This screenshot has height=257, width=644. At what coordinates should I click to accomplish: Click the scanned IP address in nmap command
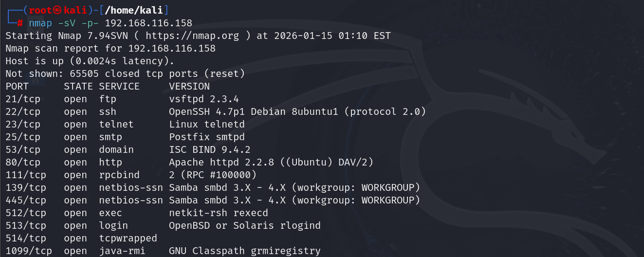[148, 23]
